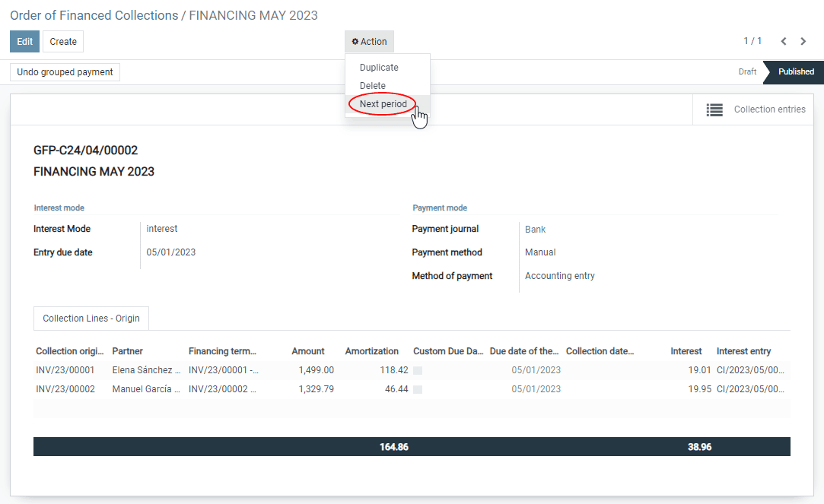Screen dimensions: 824x504
Task: Choose Duplicate in the Action menu
Action: click(379, 68)
